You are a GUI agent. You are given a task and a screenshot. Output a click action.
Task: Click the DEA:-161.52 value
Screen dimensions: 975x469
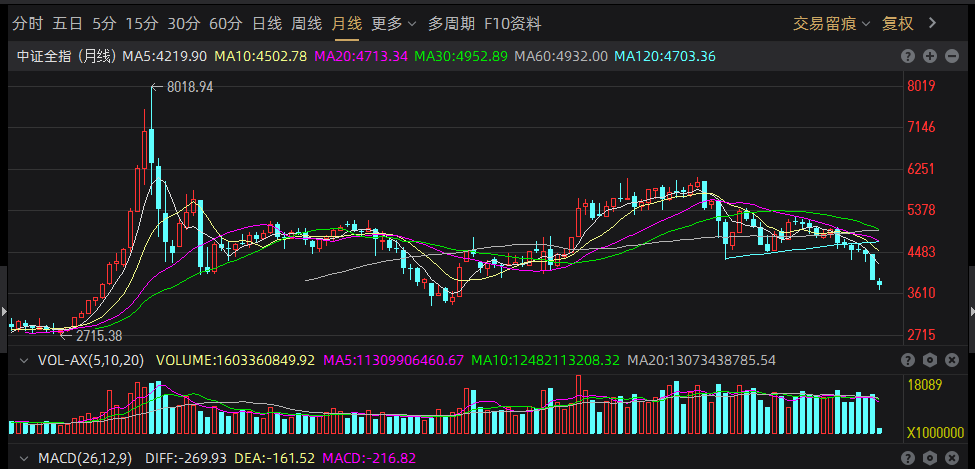pos(275,459)
